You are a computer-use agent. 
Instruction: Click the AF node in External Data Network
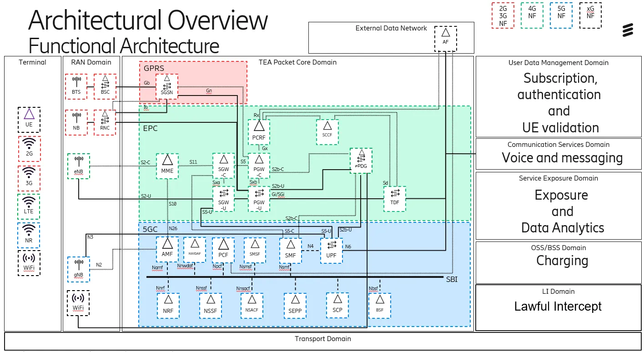pos(446,38)
